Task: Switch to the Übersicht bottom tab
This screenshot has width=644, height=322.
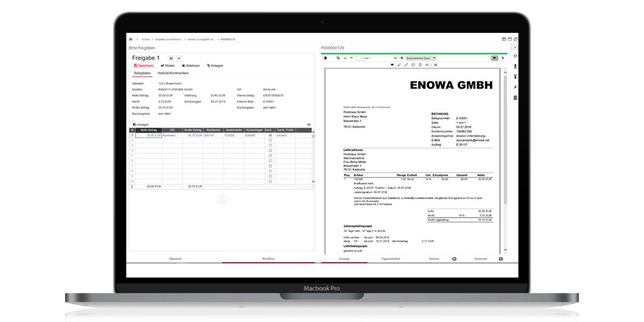Action: coord(175,259)
